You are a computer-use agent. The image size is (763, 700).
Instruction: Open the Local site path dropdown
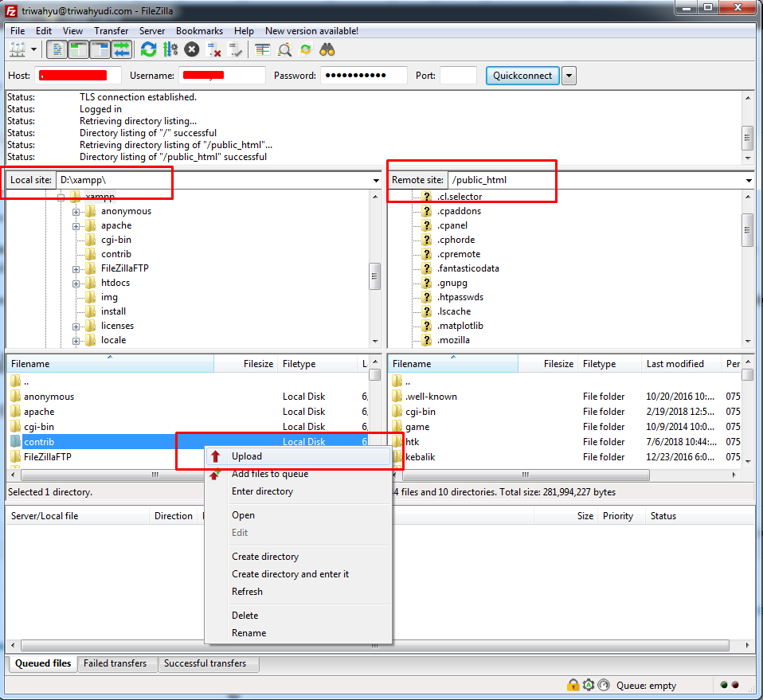tap(376, 181)
